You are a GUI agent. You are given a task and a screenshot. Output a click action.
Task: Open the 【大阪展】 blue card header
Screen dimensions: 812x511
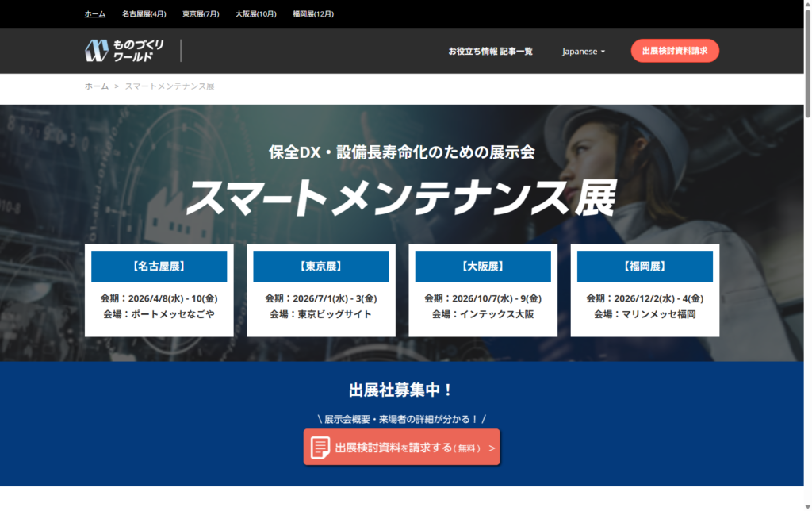[483, 267]
